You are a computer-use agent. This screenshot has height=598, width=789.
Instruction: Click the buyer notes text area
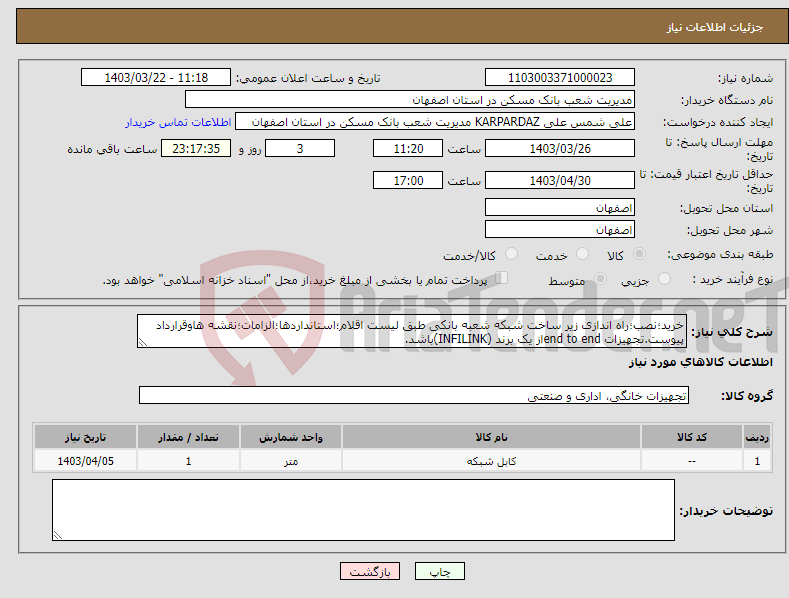(363, 510)
